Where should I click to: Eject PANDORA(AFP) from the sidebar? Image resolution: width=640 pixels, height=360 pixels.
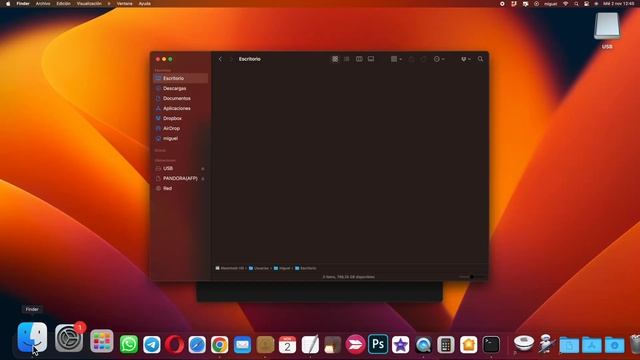[203, 179]
